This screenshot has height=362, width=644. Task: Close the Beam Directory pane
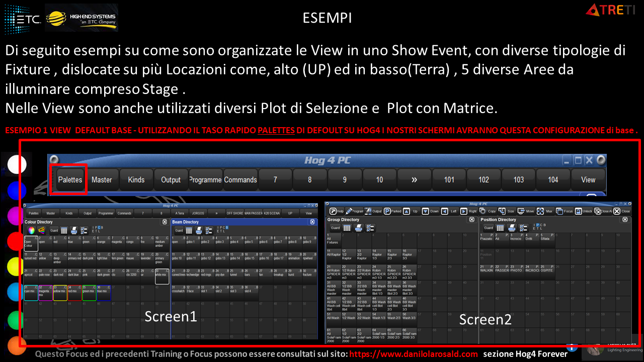[x=312, y=222]
